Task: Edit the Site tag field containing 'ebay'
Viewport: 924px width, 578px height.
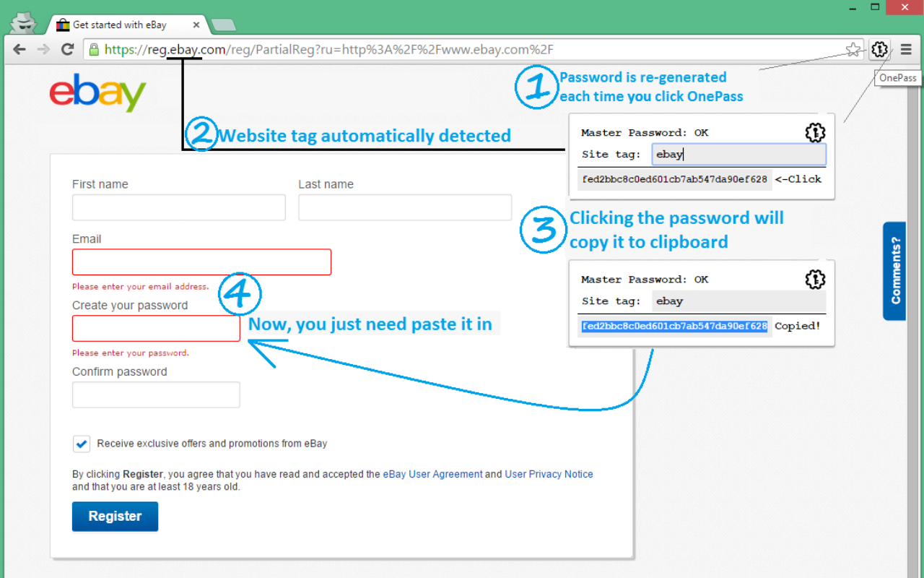Action: (x=738, y=155)
